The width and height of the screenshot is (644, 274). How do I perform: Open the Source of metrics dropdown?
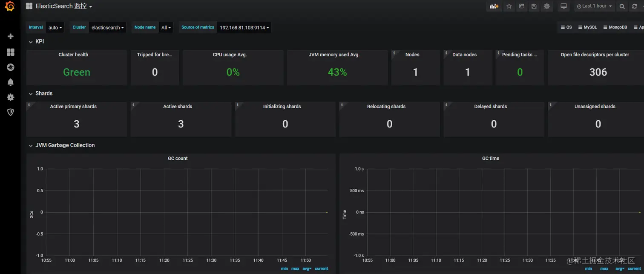pyautogui.click(x=244, y=28)
